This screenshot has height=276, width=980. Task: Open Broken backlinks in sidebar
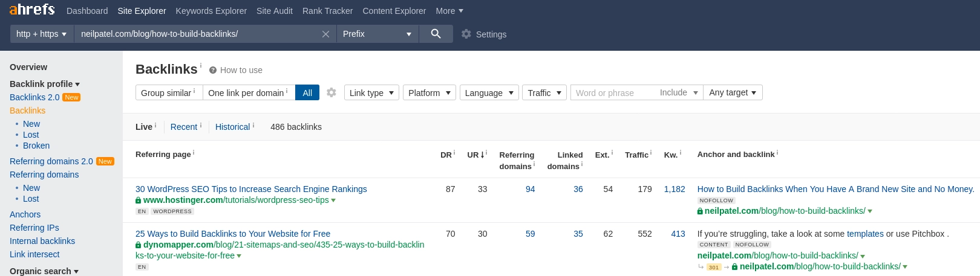point(36,146)
